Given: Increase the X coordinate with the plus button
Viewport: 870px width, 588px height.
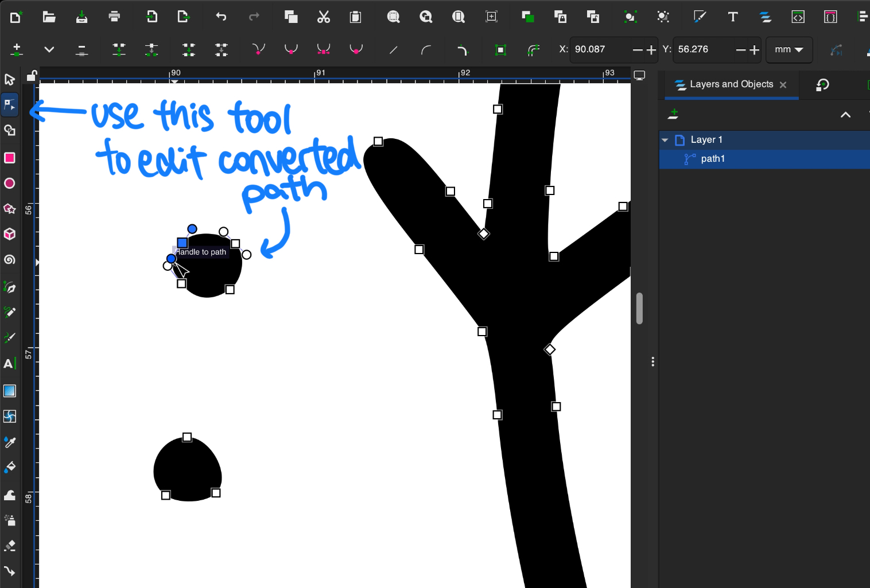Looking at the screenshot, I should coord(651,50).
